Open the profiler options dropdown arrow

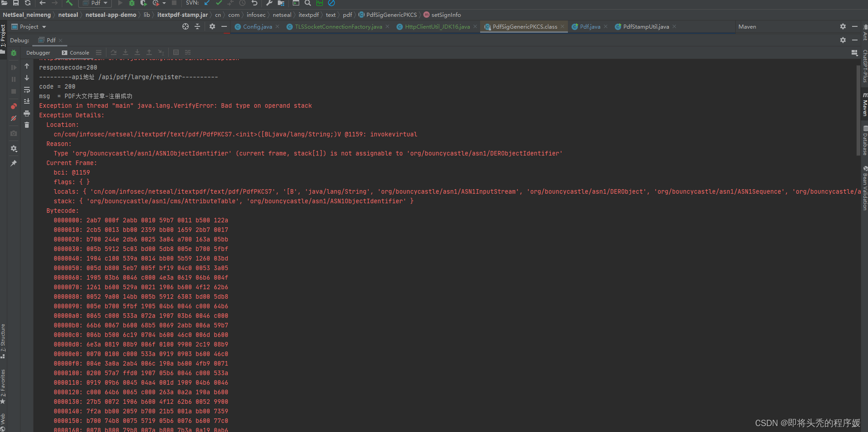pyautogui.click(x=165, y=3)
